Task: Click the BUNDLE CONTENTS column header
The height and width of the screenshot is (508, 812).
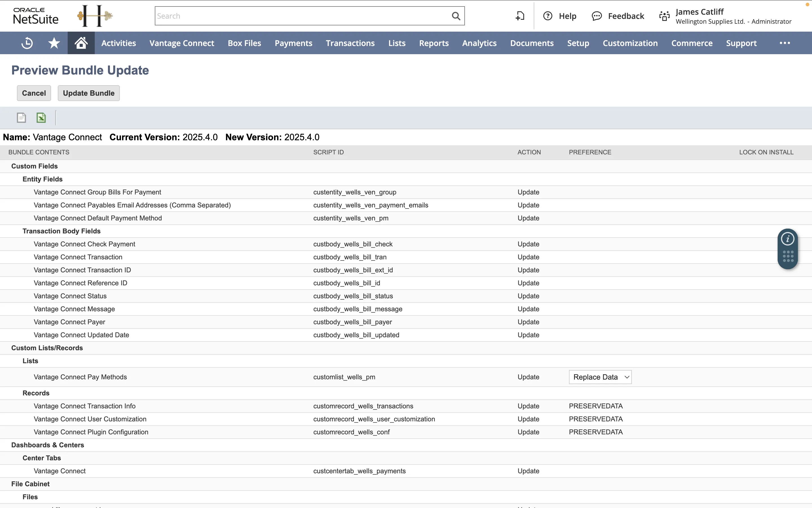Action: click(x=39, y=152)
